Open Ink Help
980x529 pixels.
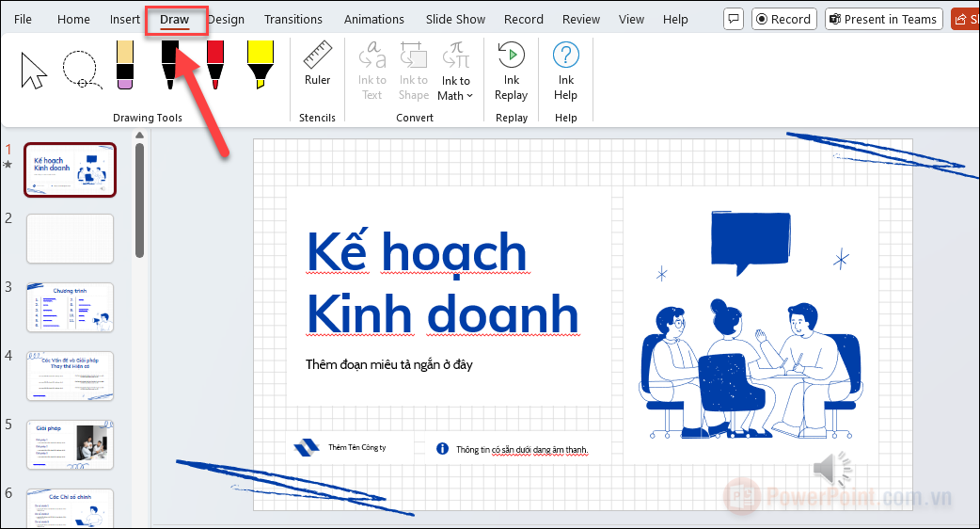coord(565,71)
